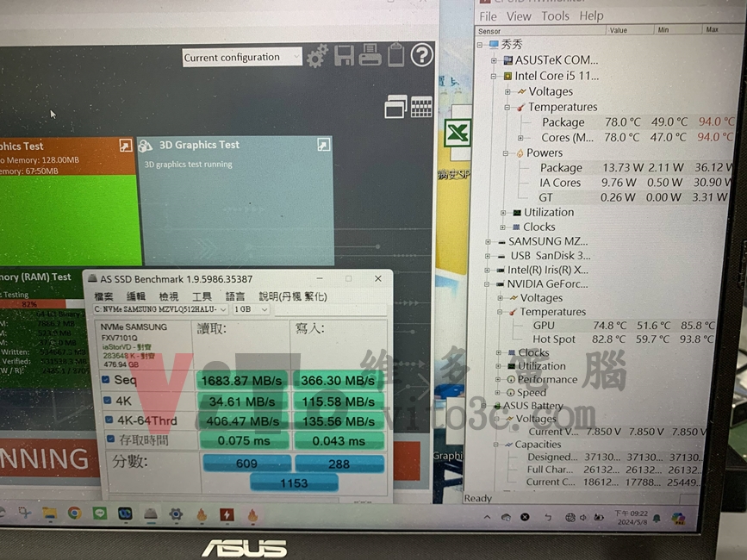The width and height of the screenshot is (747, 560).
Task: Click the Sensor column header
Action: (540, 31)
